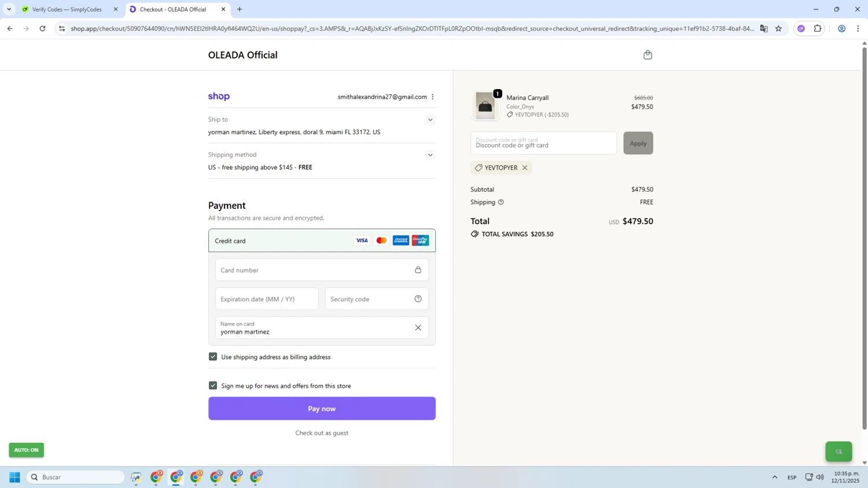The height and width of the screenshot is (488, 868).
Task: Focus the Discount code or gift card field
Action: coord(543,143)
